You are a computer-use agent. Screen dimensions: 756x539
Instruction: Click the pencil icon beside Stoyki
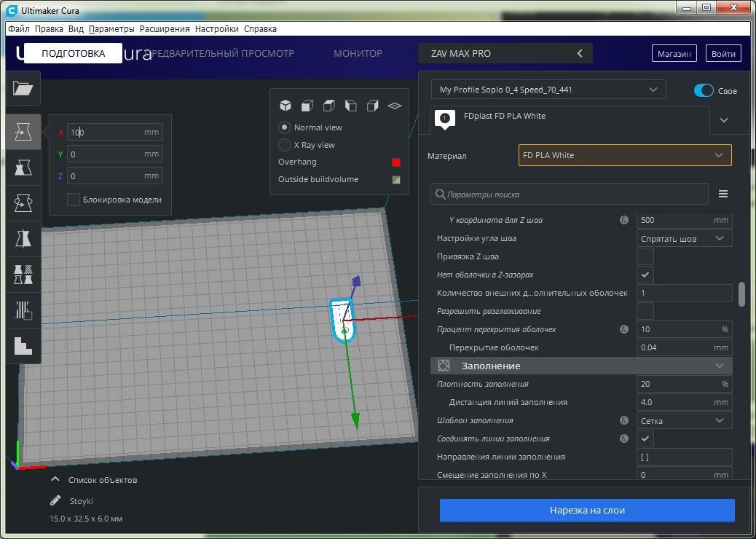(55, 500)
